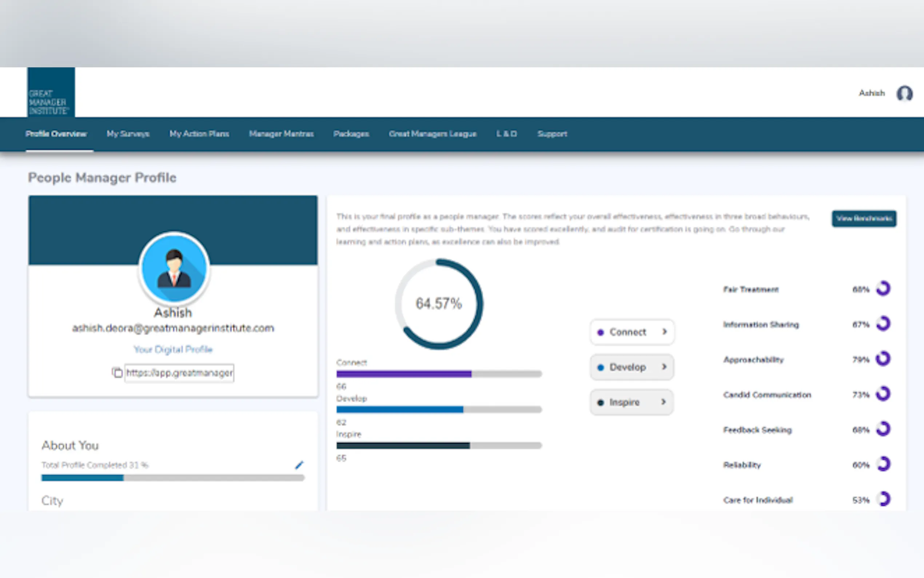The width and height of the screenshot is (924, 578).
Task: Click the digital profile URL field
Action: click(x=179, y=373)
